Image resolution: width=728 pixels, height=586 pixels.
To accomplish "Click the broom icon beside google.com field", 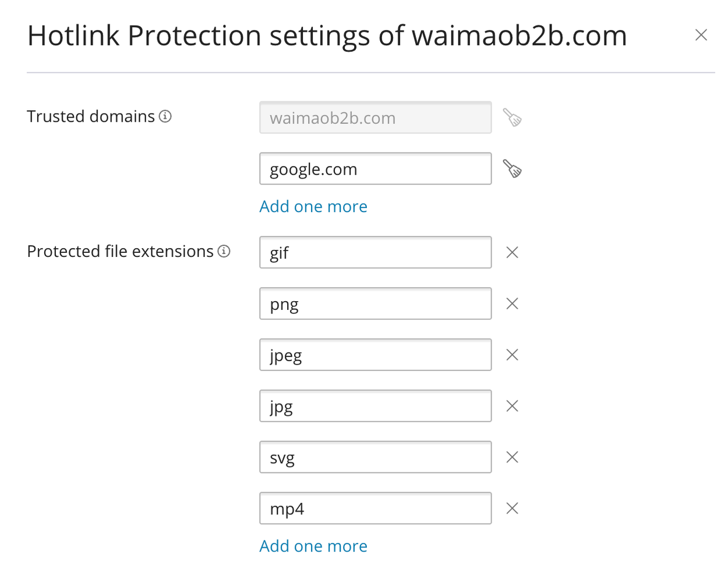I will pos(513,168).
